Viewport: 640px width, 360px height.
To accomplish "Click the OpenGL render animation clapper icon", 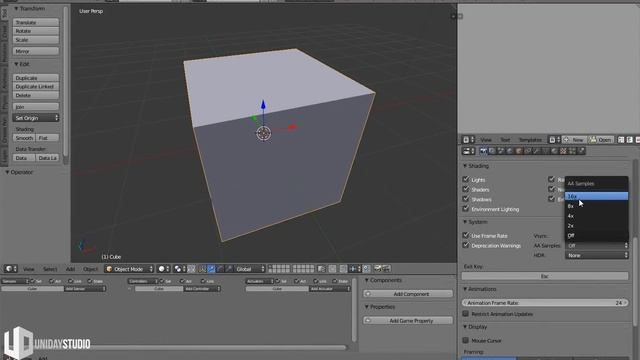I will coord(386,269).
